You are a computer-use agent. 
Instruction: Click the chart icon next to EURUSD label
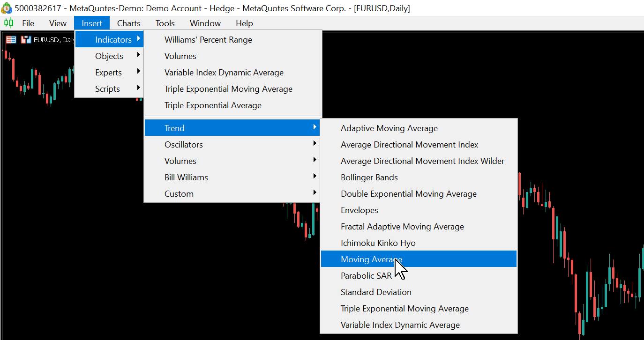tap(26, 40)
